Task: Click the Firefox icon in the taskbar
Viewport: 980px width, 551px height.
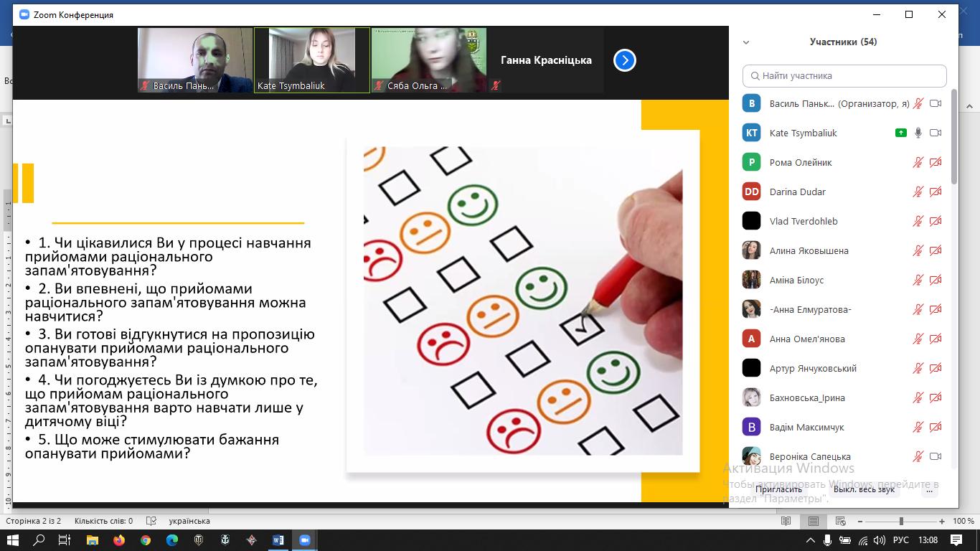Action: pos(118,540)
